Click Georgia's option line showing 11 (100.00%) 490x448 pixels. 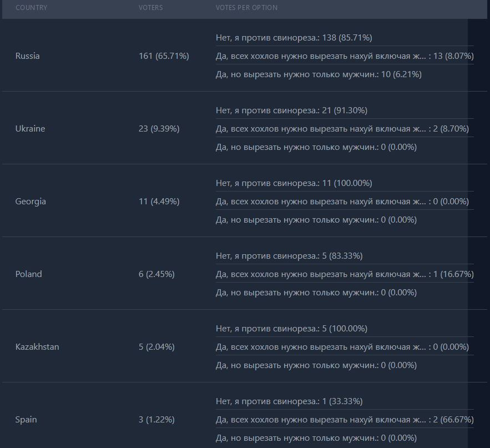tap(294, 183)
